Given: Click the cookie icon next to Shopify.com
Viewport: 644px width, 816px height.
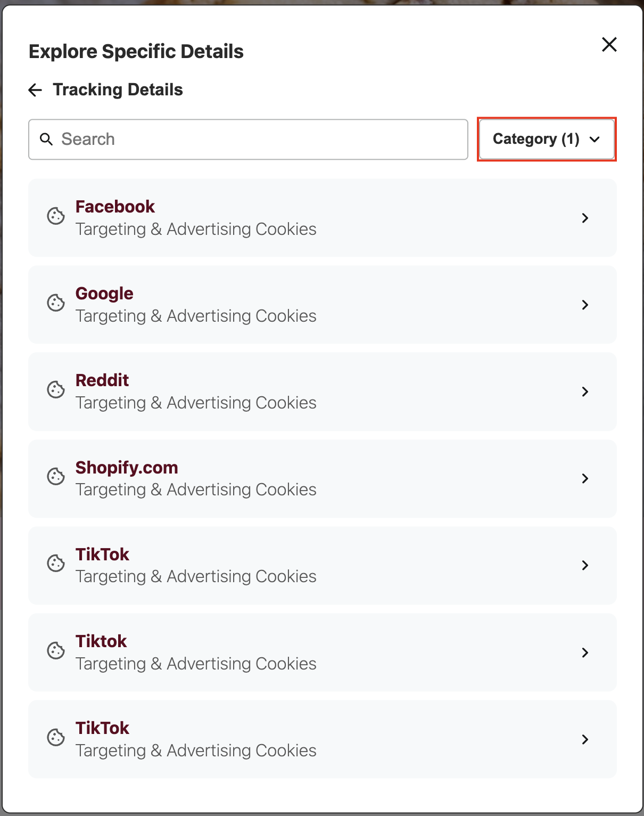Looking at the screenshot, I should click(x=55, y=477).
